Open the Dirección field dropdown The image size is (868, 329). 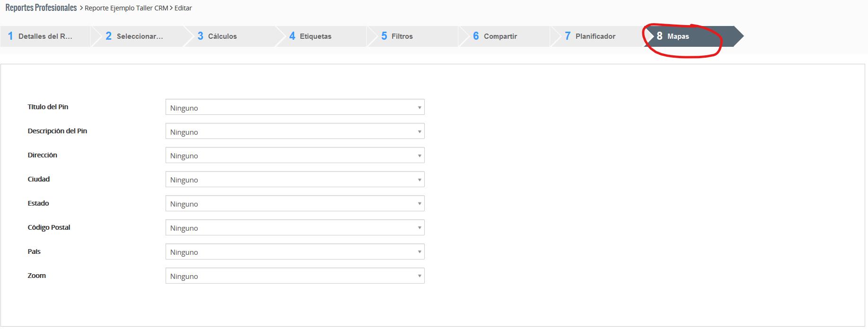(294, 156)
